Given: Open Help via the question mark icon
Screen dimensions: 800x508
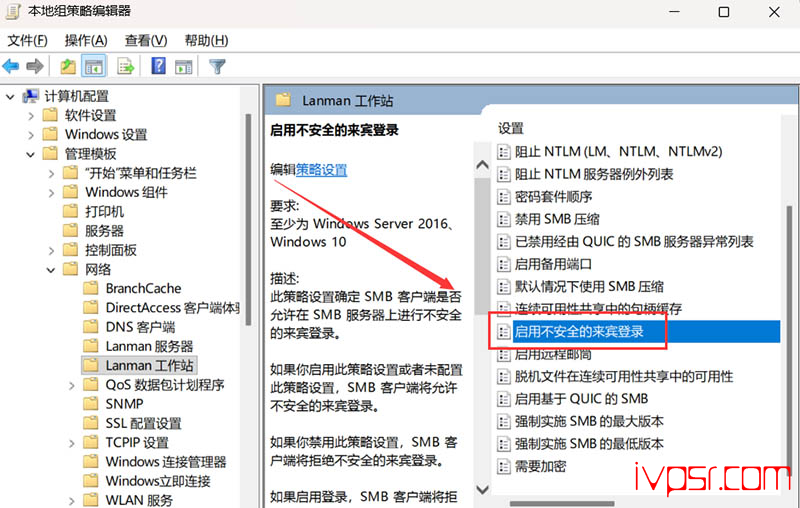Looking at the screenshot, I should (158, 67).
